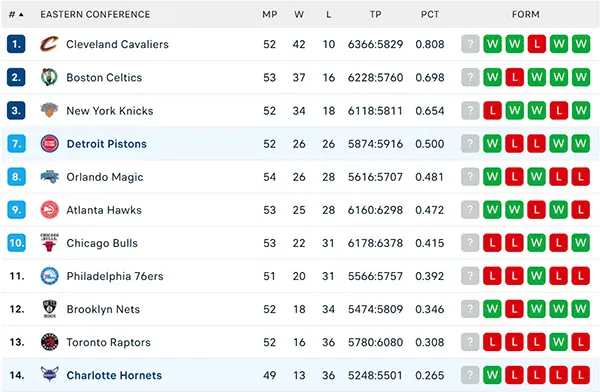This screenshot has height=392, width=600.
Task: Click the gray upcoming-match ? badge for Celtics
Action: [470, 77]
